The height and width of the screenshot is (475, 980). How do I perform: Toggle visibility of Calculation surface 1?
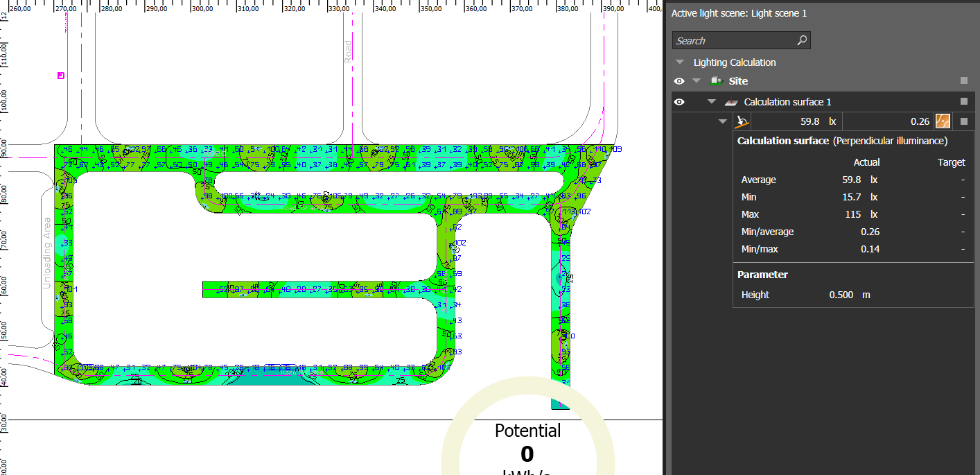tap(679, 102)
